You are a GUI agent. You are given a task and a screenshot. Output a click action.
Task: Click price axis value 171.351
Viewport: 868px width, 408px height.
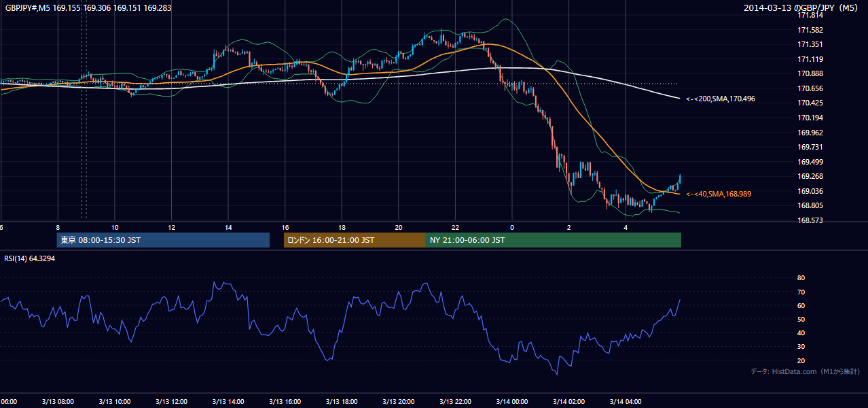(x=810, y=45)
